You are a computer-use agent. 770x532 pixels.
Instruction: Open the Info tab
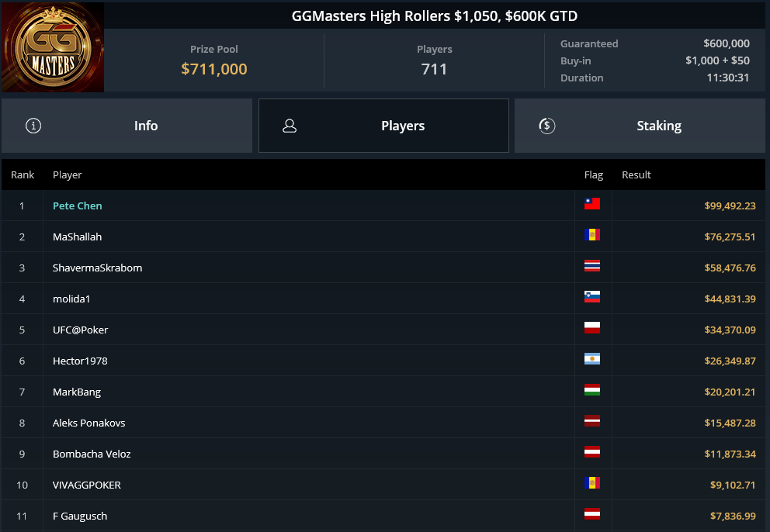127,126
